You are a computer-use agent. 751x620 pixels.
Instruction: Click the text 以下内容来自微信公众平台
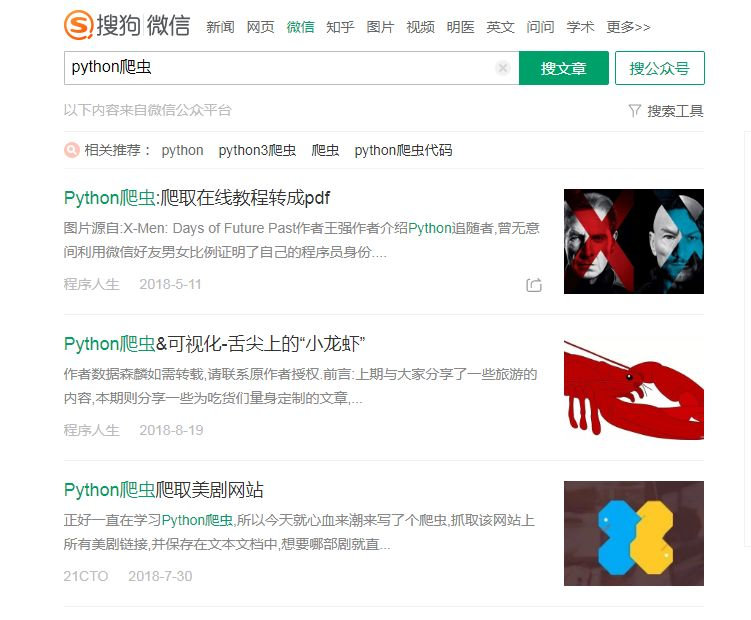pyautogui.click(x=148, y=110)
